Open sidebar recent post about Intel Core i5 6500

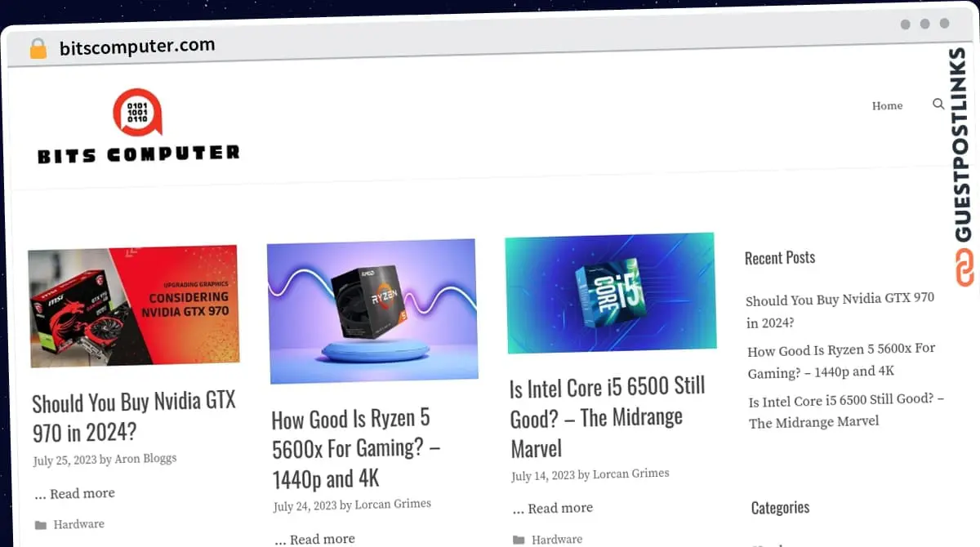tap(846, 411)
